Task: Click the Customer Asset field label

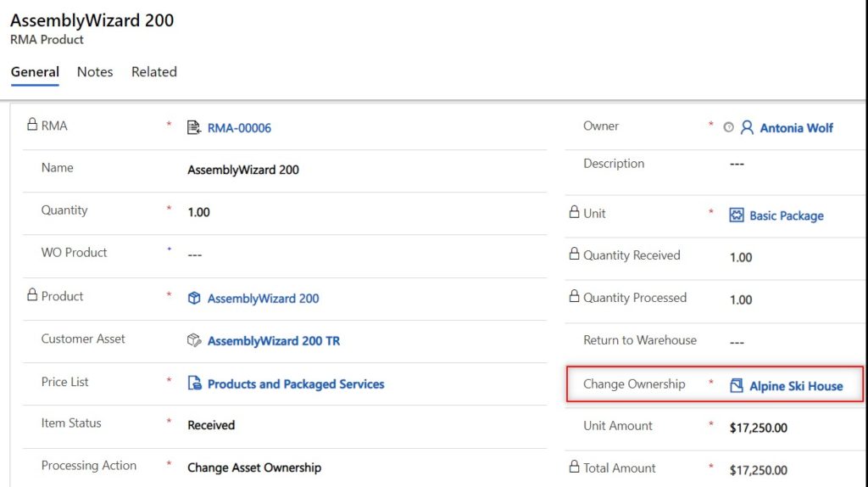Action: click(x=83, y=339)
